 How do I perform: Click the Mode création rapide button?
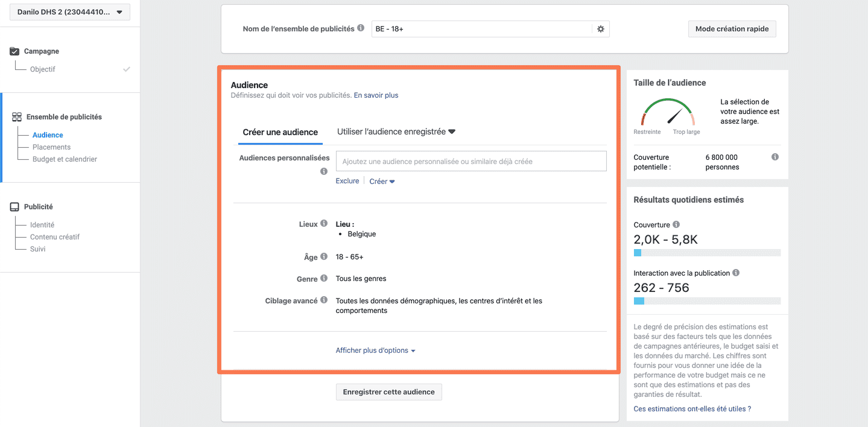point(732,29)
